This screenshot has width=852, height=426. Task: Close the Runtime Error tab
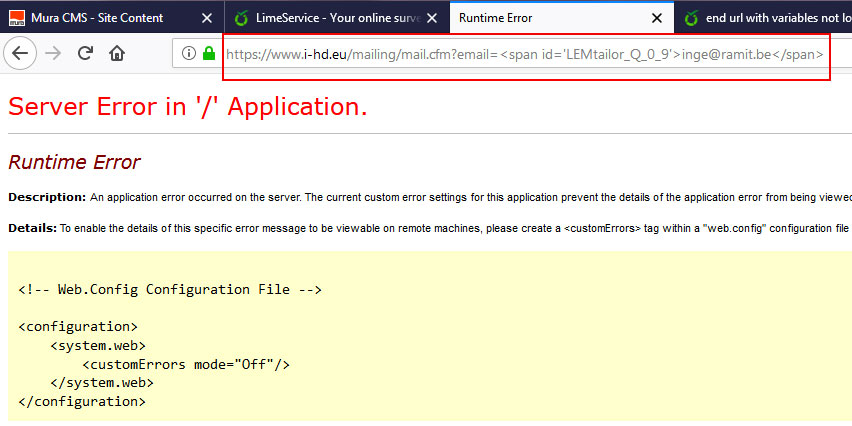coord(656,18)
